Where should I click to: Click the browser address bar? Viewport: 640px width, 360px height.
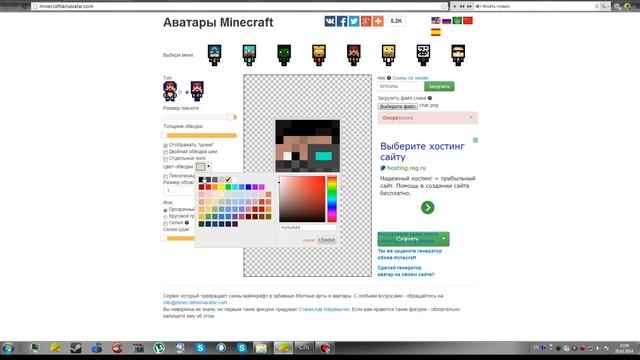pos(239,6)
